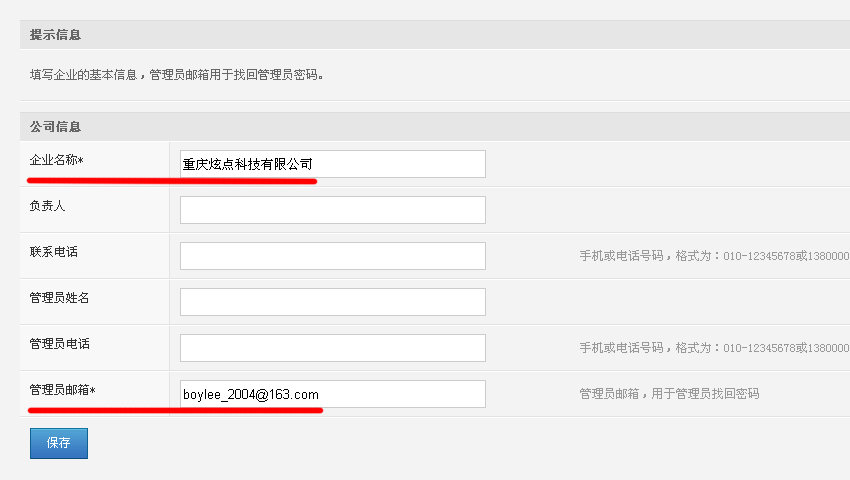850x480 pixels.
Task: Click the red underline below 管理员邮箱
Action: point(176,411)
